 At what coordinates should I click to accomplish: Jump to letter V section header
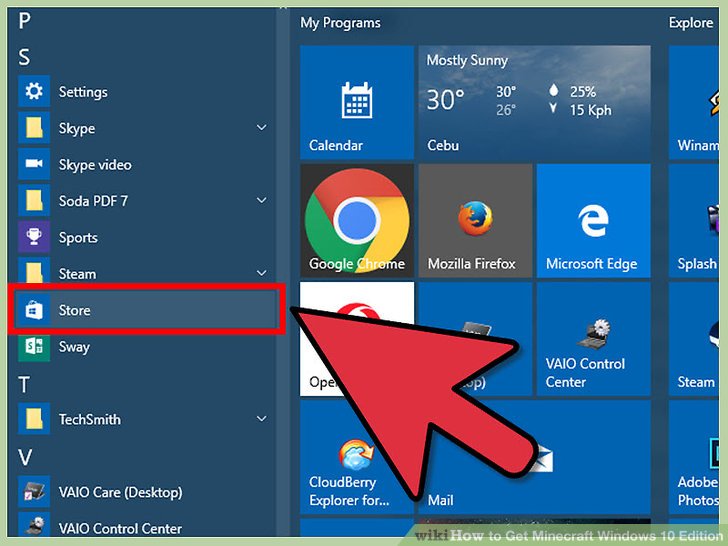click(25, 457)
